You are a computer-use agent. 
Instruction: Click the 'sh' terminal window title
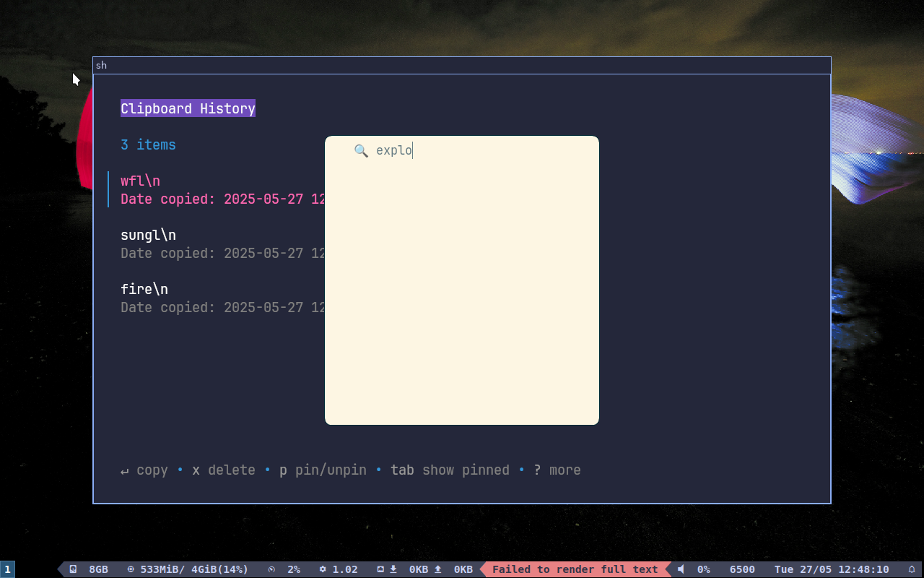coord(101,65)
